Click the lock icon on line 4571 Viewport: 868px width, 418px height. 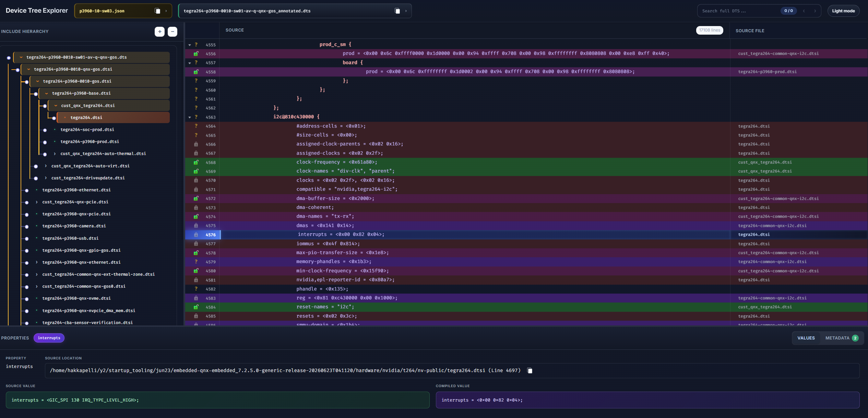pos(196,190)
